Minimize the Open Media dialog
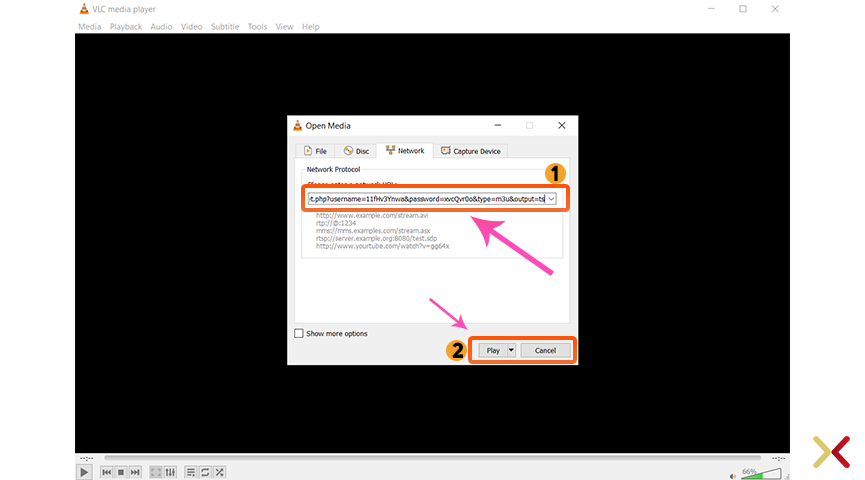The width and height of the screenshot is (865, 480). (x=498, y=126)
